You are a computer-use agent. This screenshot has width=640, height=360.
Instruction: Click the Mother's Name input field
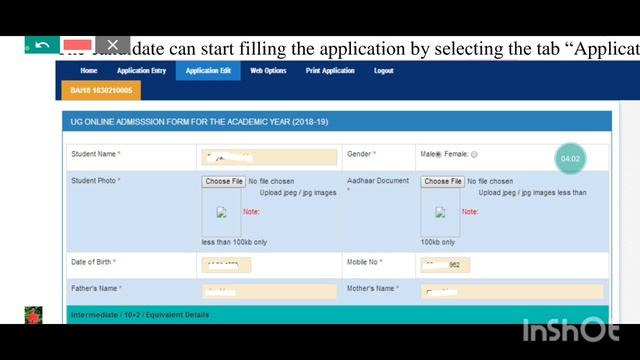pyautogui.click(x=512, y=292)
